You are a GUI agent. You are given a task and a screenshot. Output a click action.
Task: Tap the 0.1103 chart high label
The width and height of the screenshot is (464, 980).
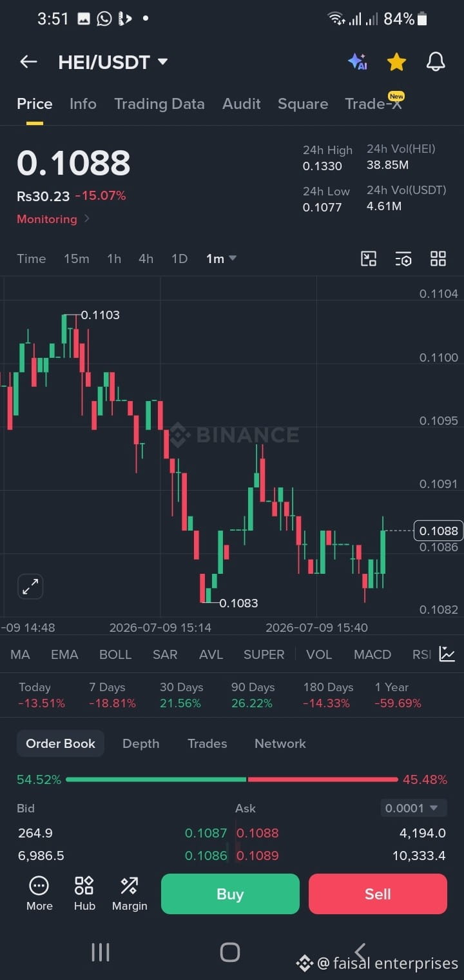pos(100,315)
